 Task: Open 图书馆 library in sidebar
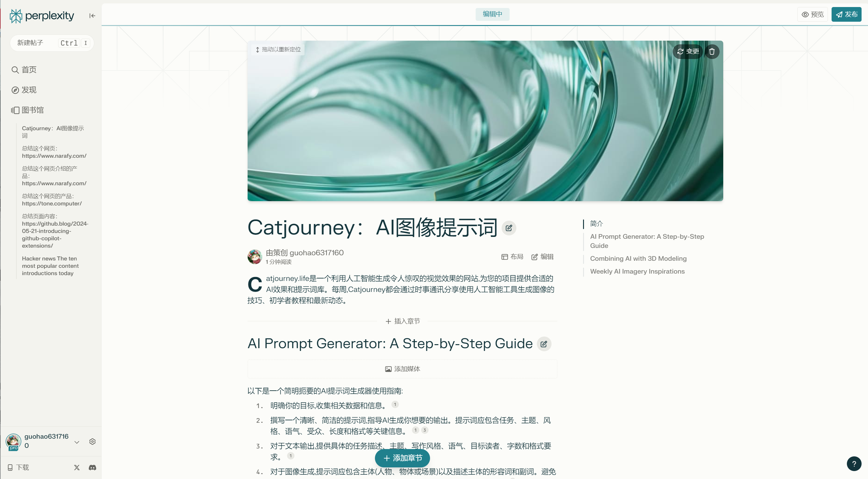pos(32,110)
